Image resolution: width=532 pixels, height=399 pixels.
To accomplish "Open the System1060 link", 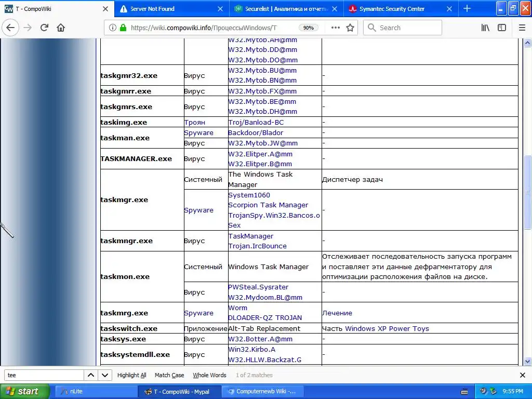I will click(x=249, y=195).
